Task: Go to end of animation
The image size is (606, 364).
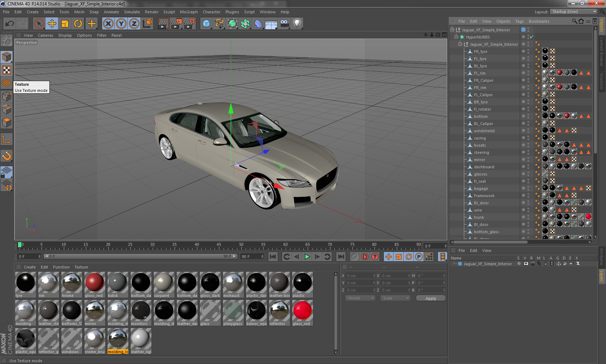Action: click(341, 257)
